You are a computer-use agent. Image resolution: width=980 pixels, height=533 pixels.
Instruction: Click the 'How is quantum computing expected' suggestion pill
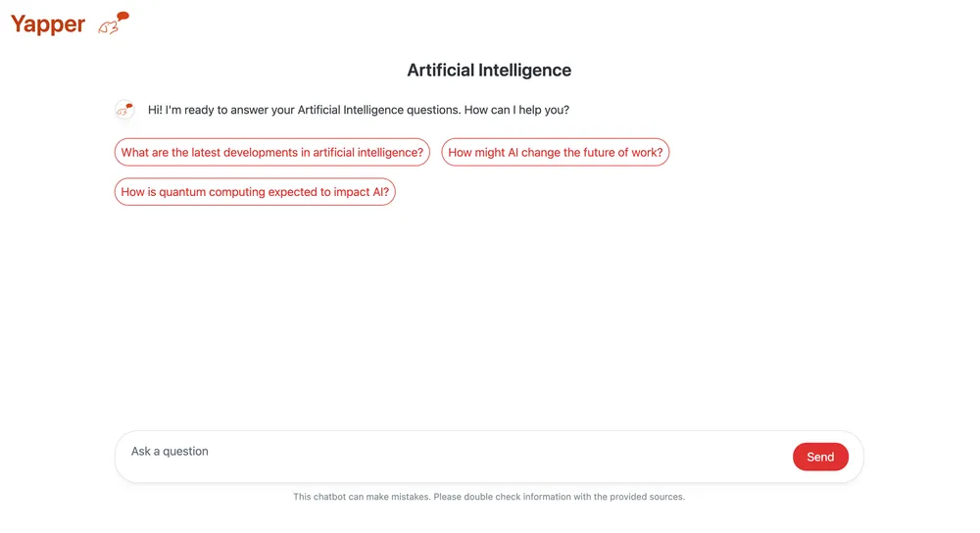[x=255, y=192]
